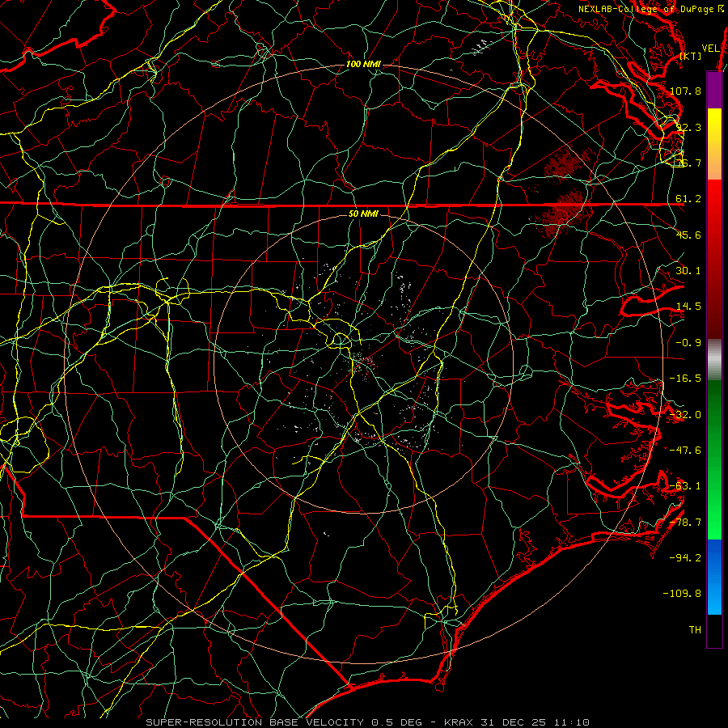Click the VEL legend title
The image size is (728, 728).
click(710, 49)
